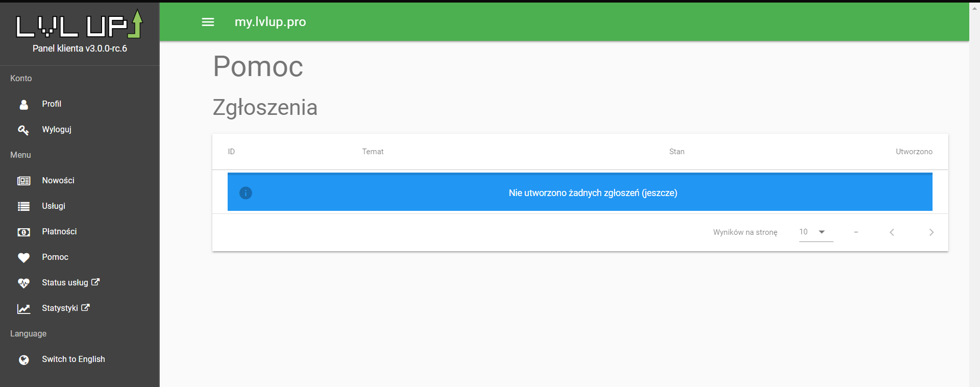The height and width of the screenshot is (387, 980).
Task: Click the Status usług heartbeat icon
Action: pos(23,283)
